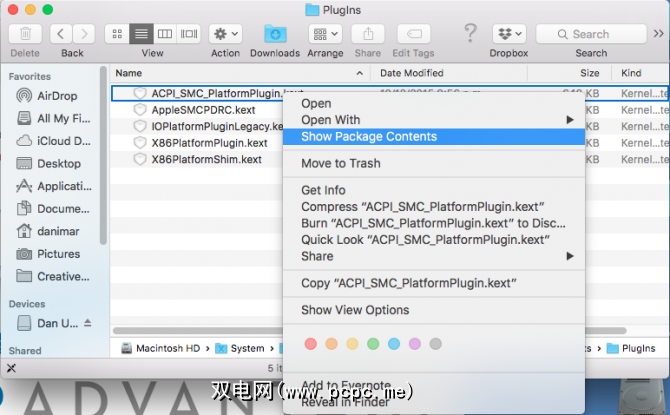
Task: Open the Arrange dropdown menu
Action: 325,34
